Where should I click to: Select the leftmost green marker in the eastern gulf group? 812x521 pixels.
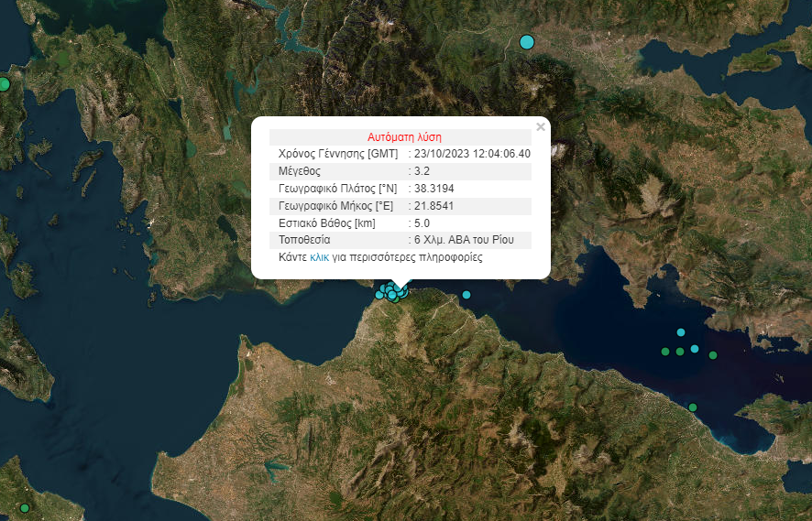click(x=665, y=352)
